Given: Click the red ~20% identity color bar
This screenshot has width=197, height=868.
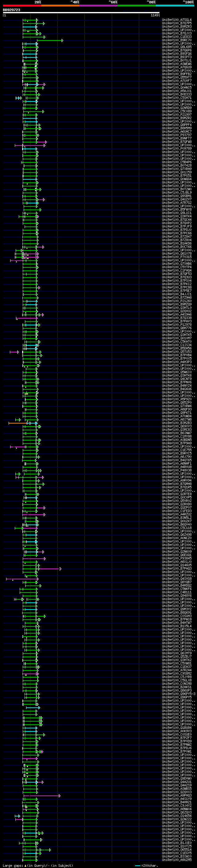Looking at the screenshot, I should [x=22, y=6].
